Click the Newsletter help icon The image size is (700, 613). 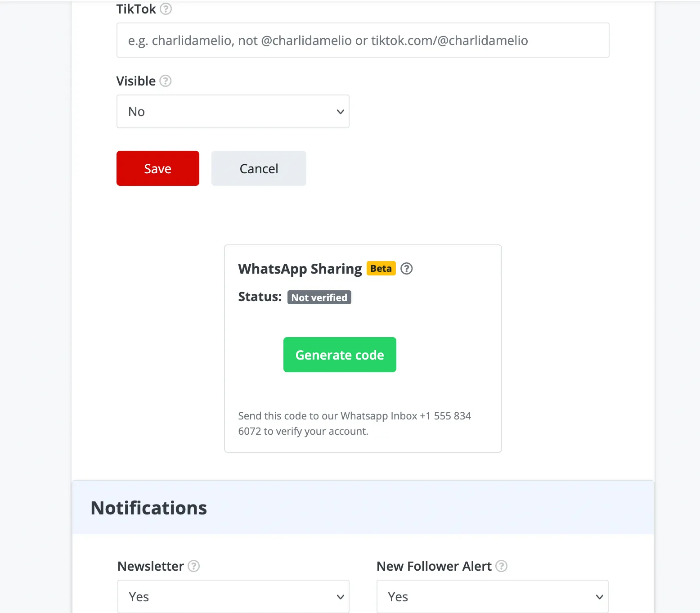click(193, 566)
